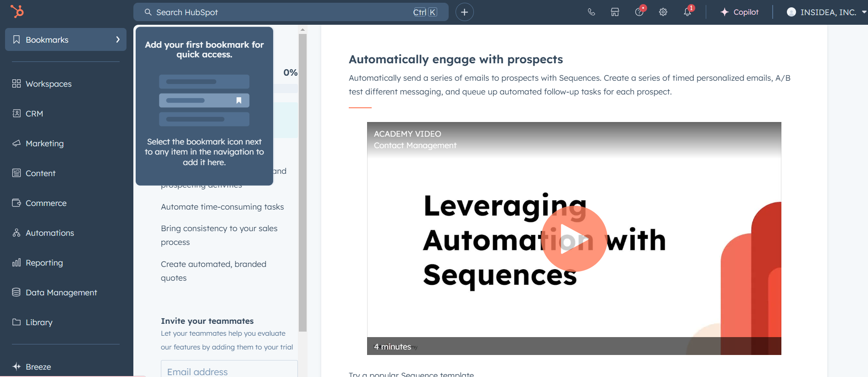The width and height of the screenshot is (868, 377).
Task: Select 'Bring consistency to your sales process'
Action: [x=219, y=235]
